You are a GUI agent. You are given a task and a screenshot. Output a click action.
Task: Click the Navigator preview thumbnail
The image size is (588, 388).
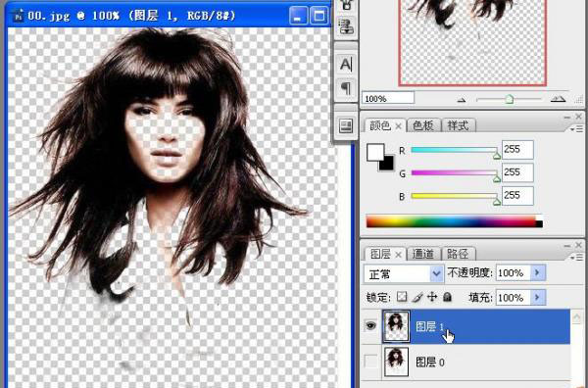(x=472, y=42)
